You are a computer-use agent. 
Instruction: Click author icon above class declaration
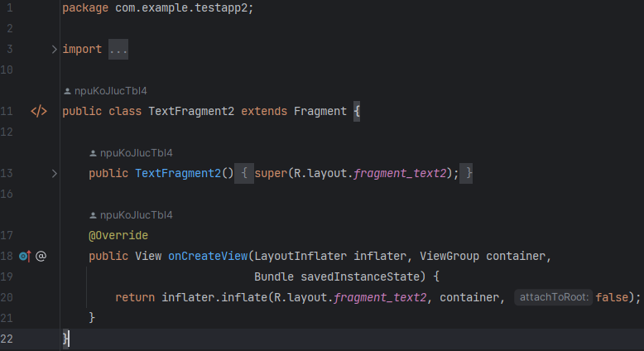(67, 91)
